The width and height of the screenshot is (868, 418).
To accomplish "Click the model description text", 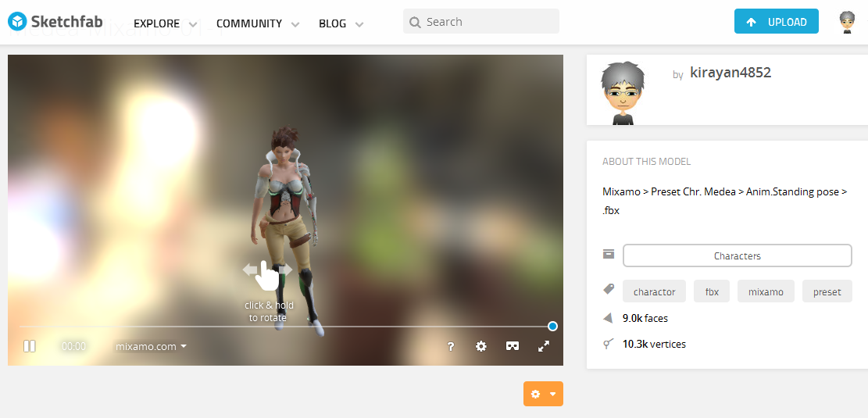I will (724, 202).
